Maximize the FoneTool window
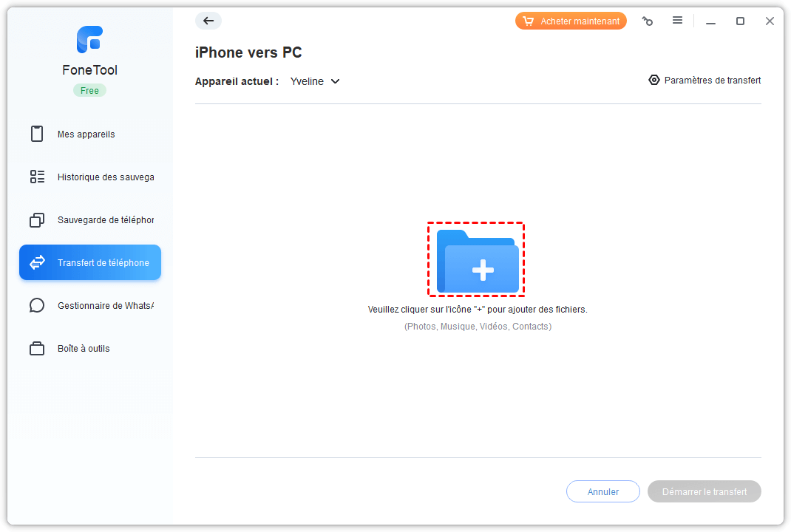The height and width of the screenshot is (532, 791). 740,21
